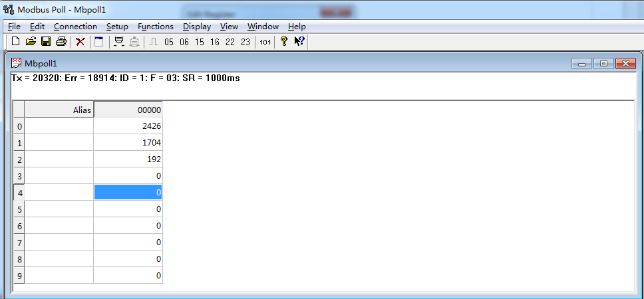Viewport: 644px width, 299px height.
Task: Click the New document toolbar icon
Action: [15, 41]
